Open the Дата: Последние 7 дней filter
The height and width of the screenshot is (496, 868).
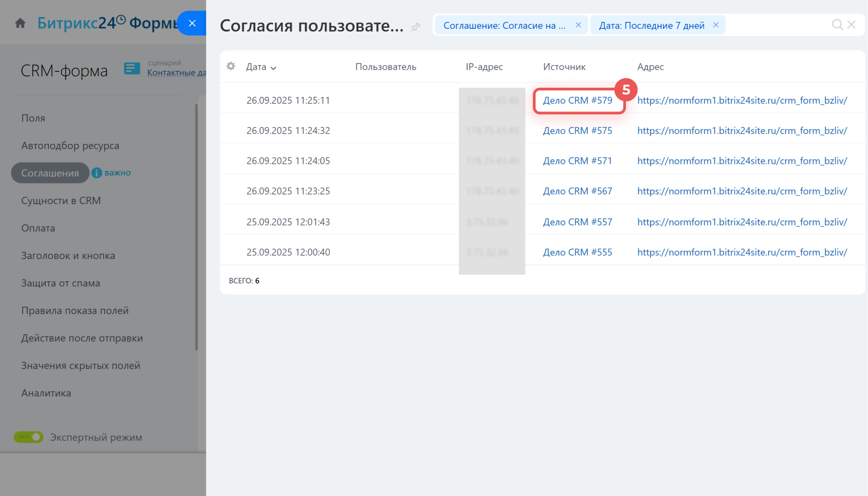pos(651,26)
